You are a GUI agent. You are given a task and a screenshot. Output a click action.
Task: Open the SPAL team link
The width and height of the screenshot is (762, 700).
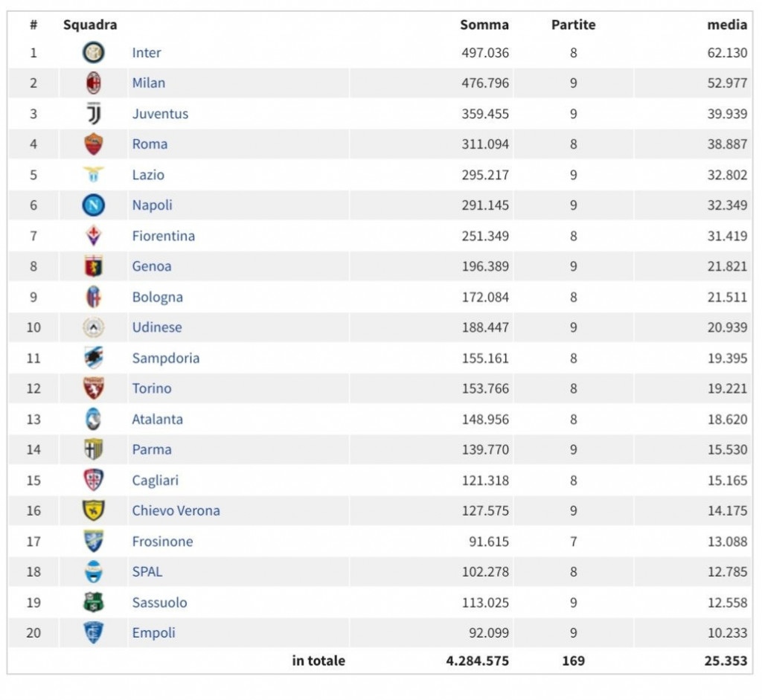(x=147, y=572)
